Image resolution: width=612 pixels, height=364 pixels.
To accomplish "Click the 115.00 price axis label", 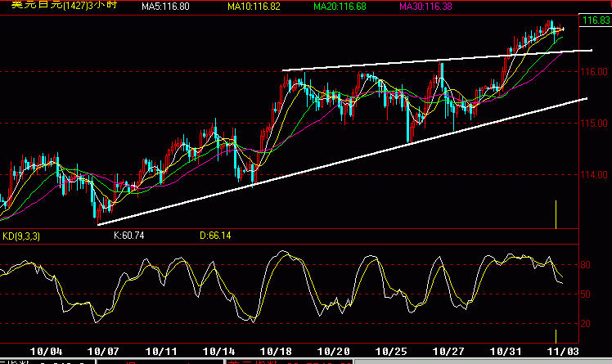I will [x=594, y=124].
